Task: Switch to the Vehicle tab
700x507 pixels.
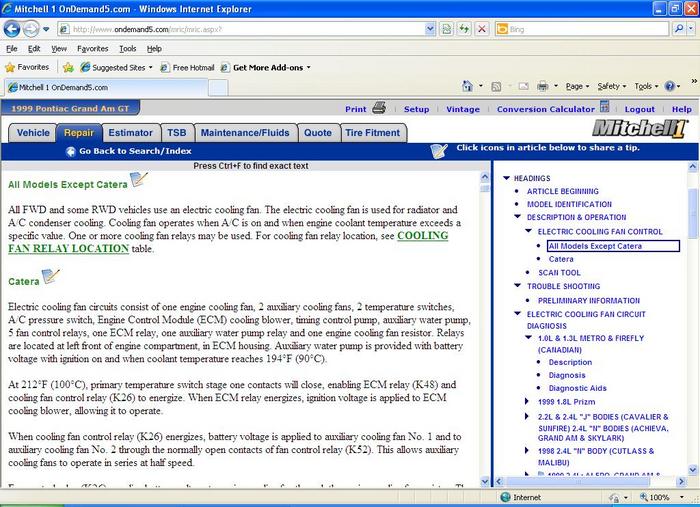Action: 33,133
